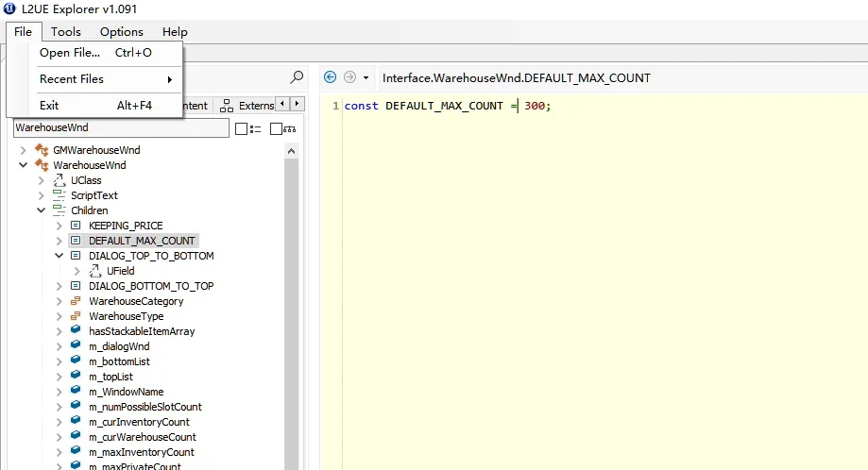Open the Help menu
This screenshot has height=470, width=868.
[x=175, y=31]
